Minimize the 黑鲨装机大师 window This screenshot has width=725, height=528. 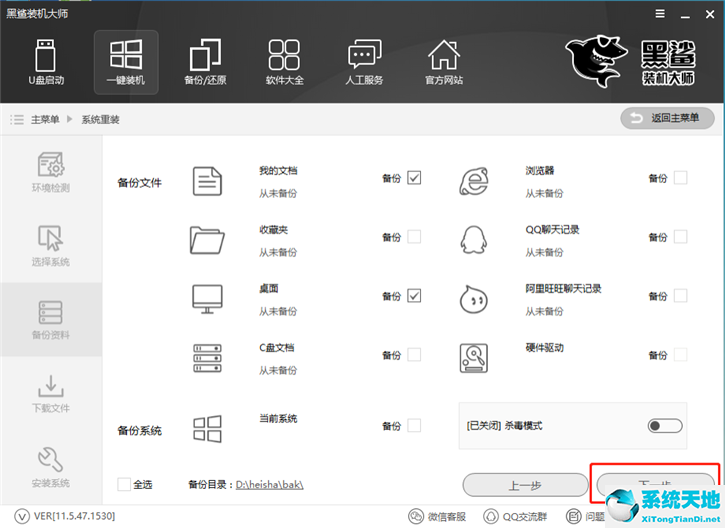[685, 15]
